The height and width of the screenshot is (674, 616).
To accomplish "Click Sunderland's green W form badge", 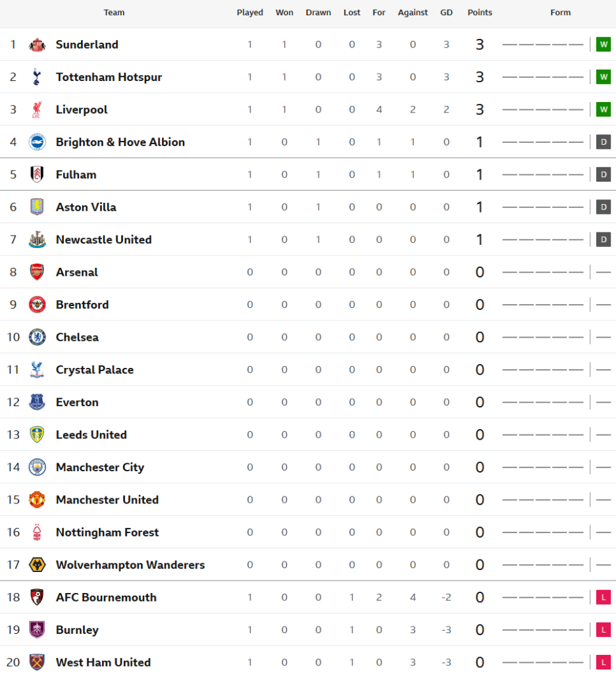I will [x=603, y=44].
